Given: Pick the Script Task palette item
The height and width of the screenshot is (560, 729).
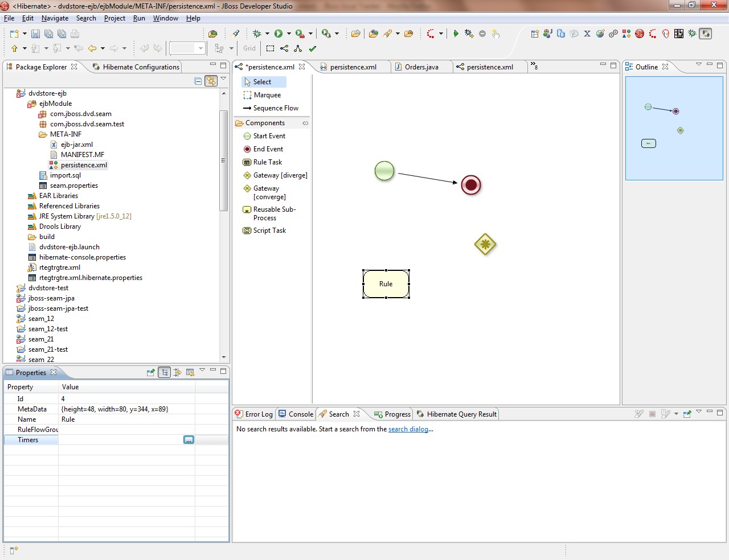Looking at the screenshot, I should [269, 230].
